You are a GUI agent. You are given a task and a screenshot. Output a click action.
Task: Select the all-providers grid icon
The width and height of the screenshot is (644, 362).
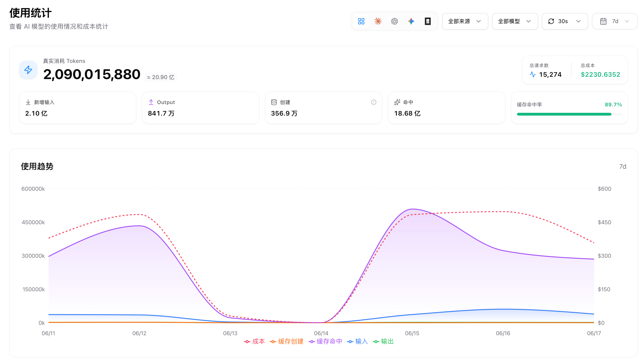361,21
